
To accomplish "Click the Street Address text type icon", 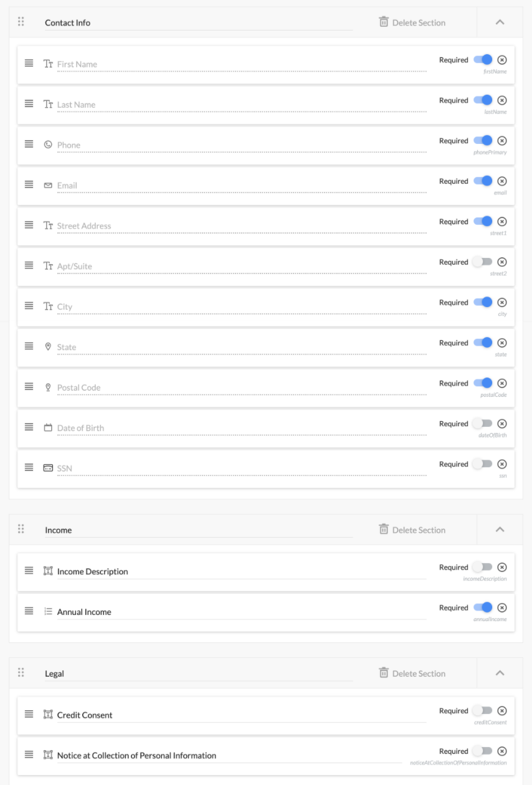I will [x=48, y=226].
